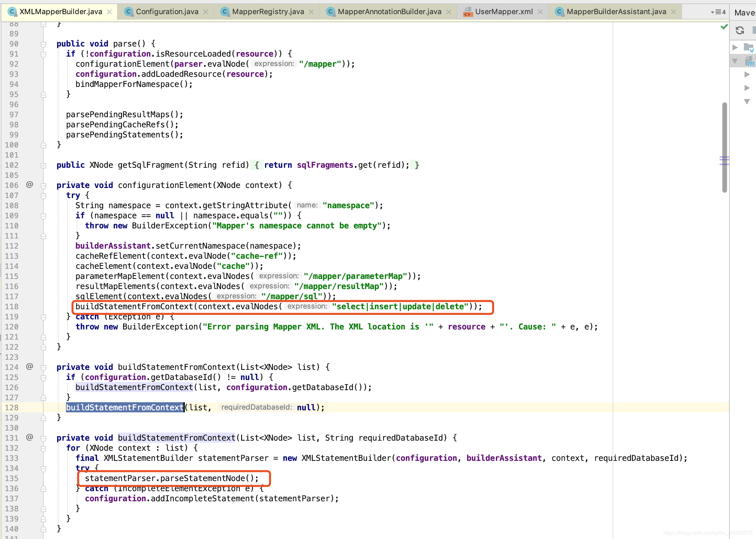Expand folded getSqlFragment method at line 102
756x539 pixels.
[43, 165]
